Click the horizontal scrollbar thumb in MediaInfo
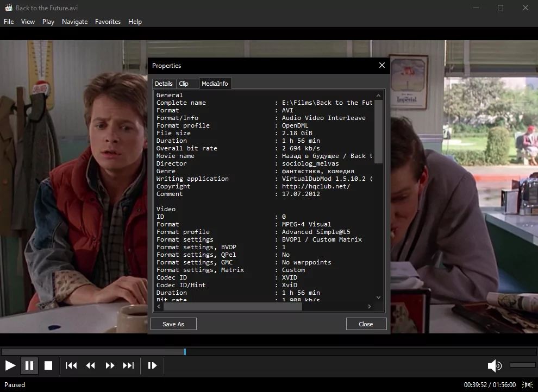 233,307
